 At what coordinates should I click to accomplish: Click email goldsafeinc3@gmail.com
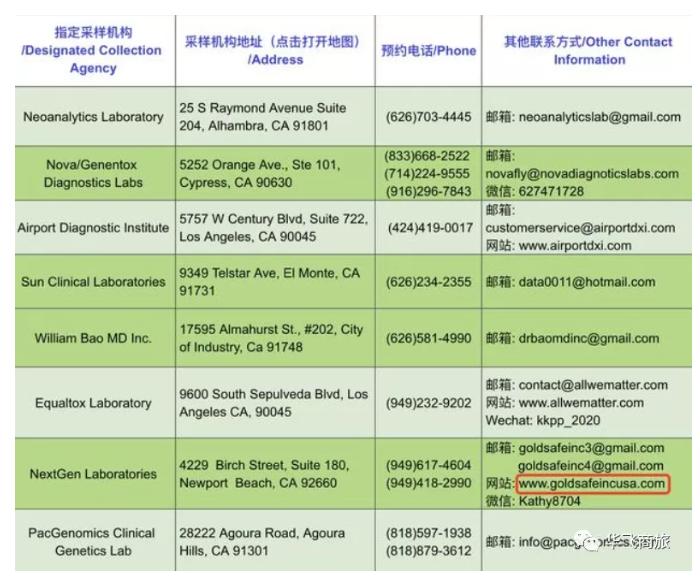point(591,448)
